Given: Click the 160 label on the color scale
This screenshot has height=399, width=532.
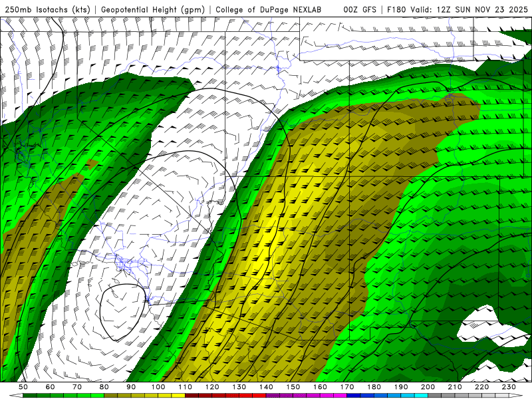Looking at the screenshot, I should (320, 387).
